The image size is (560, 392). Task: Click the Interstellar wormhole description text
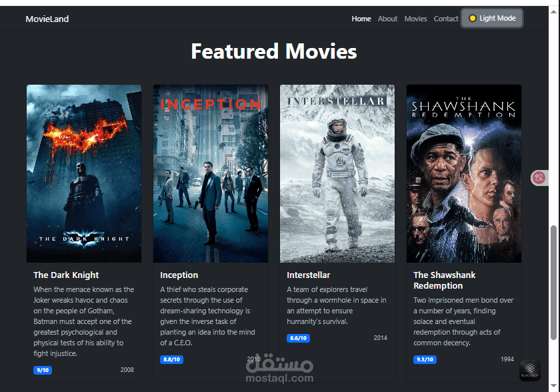(x=337, y=305)
